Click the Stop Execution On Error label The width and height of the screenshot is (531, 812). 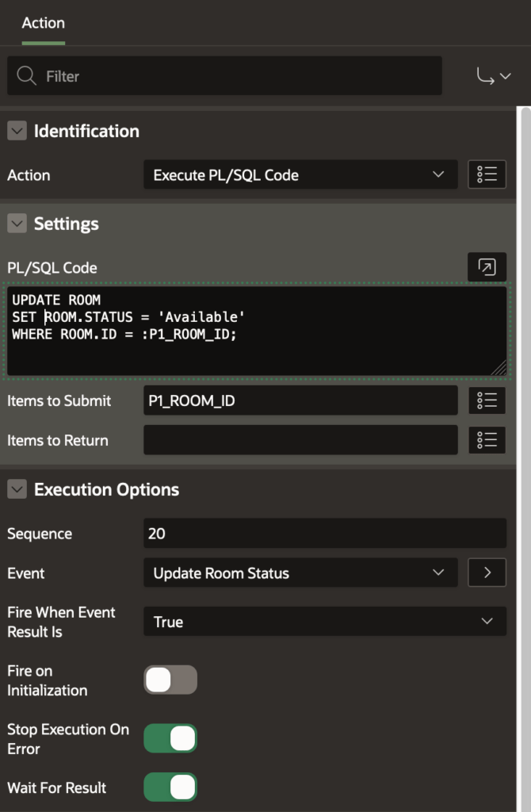pos(68,739)
